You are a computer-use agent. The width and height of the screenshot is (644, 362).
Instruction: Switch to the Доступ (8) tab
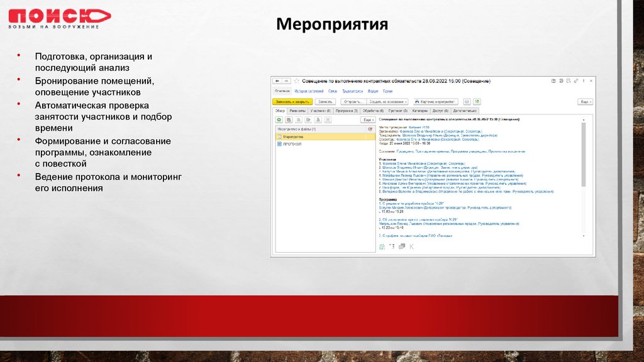tap(440, 111)
